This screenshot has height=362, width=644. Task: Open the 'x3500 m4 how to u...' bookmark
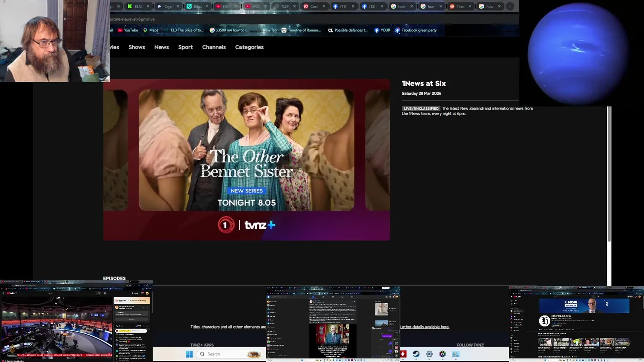[x=229, y=30]
